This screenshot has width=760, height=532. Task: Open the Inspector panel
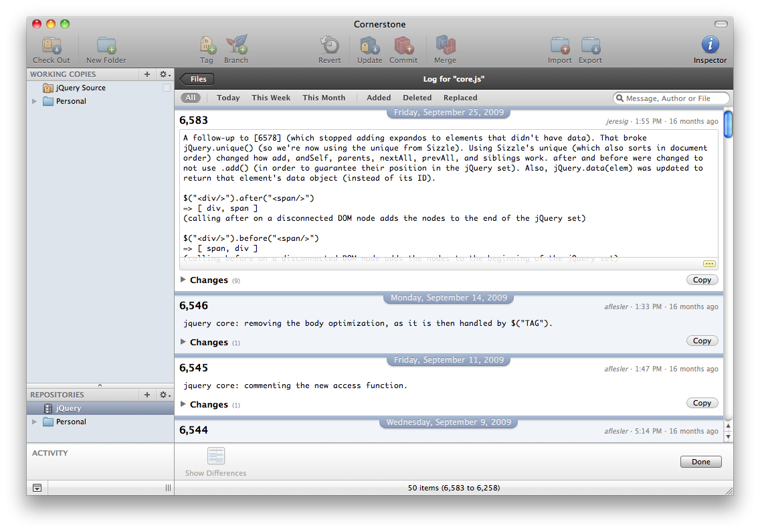[x=710, y=46]
